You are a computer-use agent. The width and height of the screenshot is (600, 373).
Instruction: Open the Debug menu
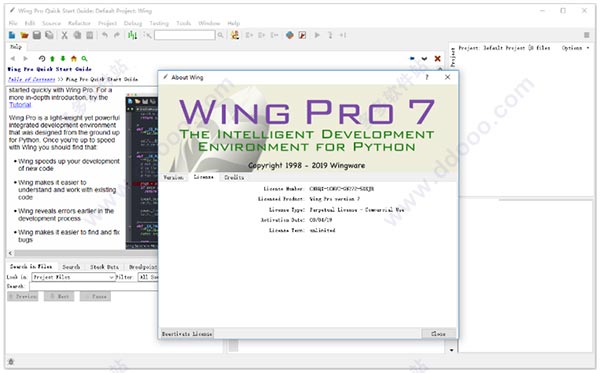coord(133,23)
